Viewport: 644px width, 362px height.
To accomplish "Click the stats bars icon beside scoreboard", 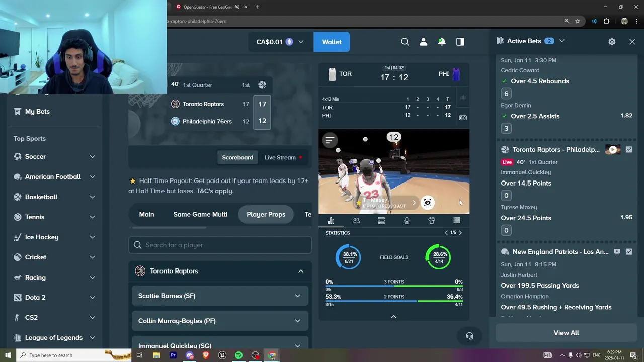I will tap(463, 97).
